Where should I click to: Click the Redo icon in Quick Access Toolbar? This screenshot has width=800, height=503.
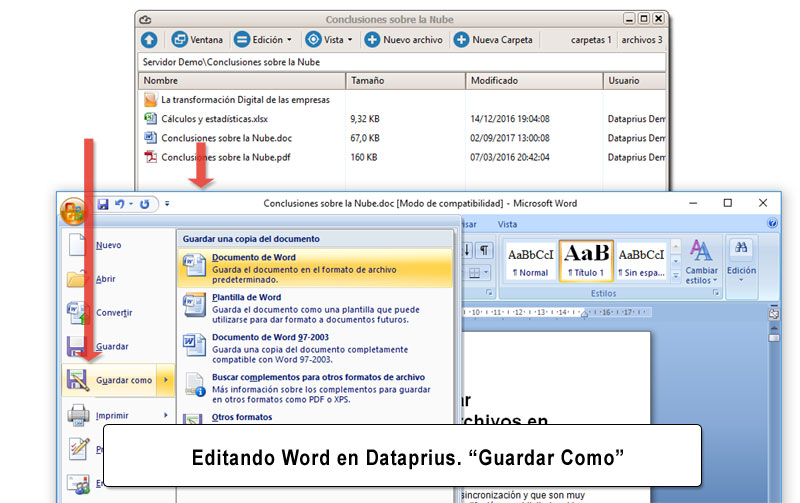click(145, 204)
